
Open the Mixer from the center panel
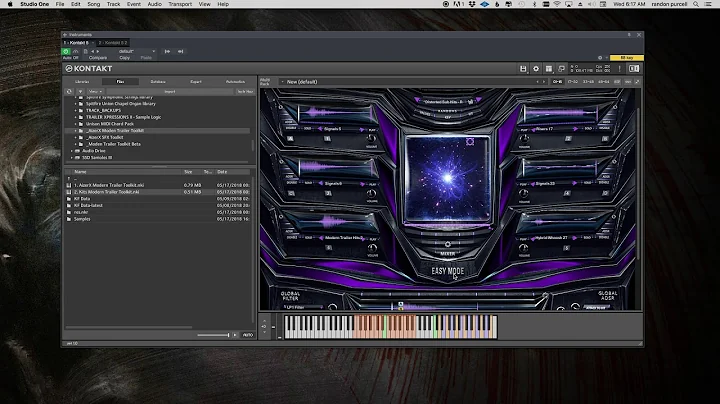[448, 253]
